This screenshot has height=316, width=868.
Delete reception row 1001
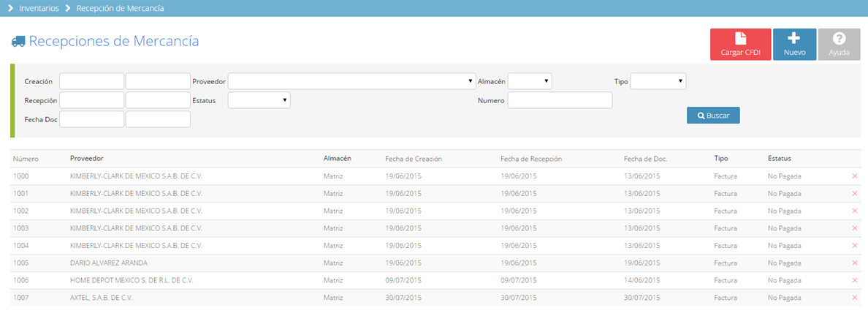tap(855, 194)
